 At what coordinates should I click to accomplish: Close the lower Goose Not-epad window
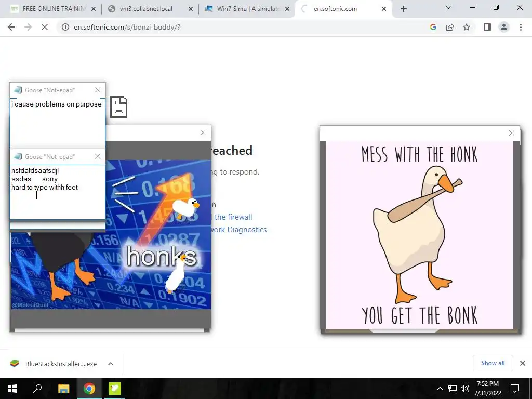pos(98,156)
